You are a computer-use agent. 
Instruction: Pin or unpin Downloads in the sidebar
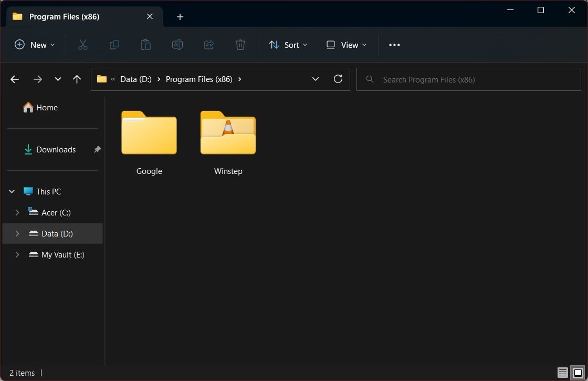[97, 149]
